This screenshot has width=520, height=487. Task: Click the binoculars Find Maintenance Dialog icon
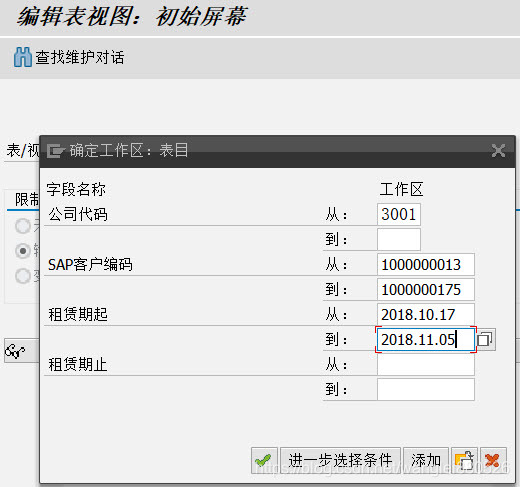[23, 57]
